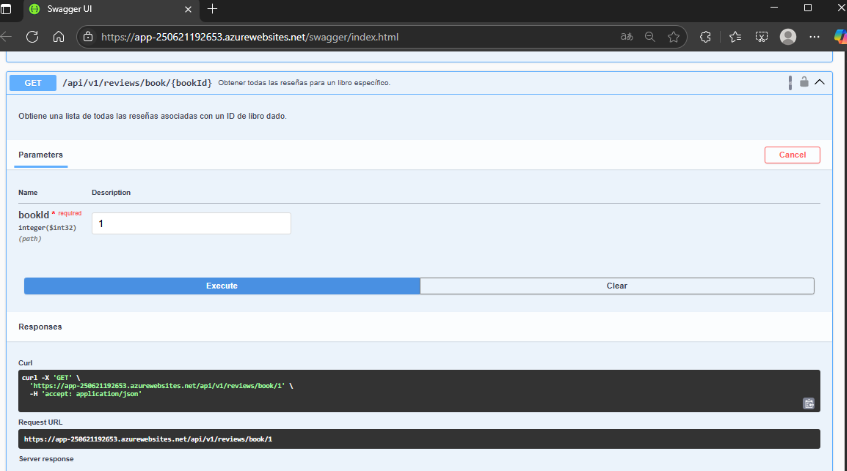Copy the curl command to clipboard
Viewport: 847px width, 471px height.
(x=809, y=403)
